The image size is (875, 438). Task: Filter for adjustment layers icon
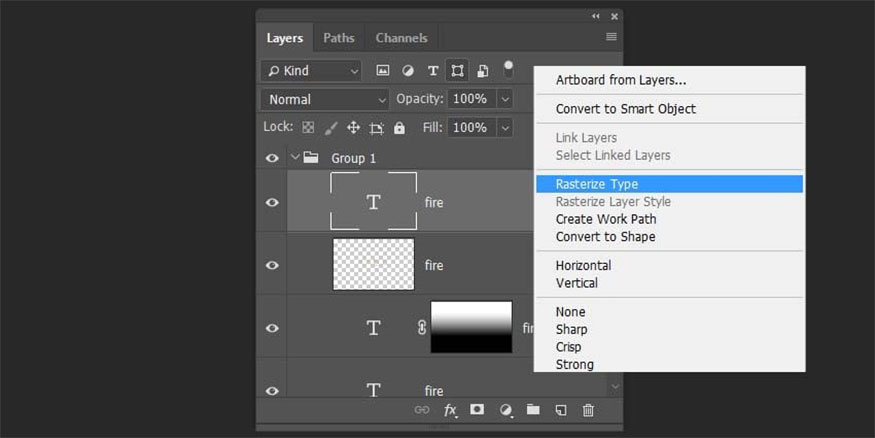408,71
